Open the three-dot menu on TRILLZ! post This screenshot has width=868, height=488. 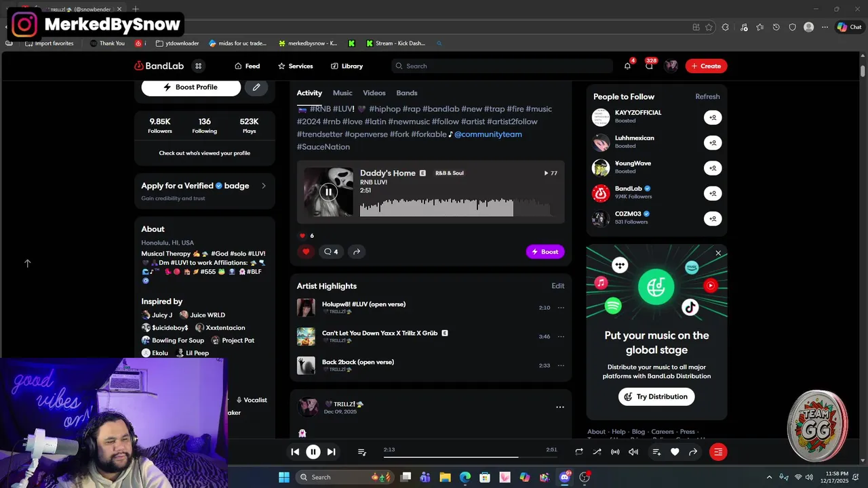(560, 407)
